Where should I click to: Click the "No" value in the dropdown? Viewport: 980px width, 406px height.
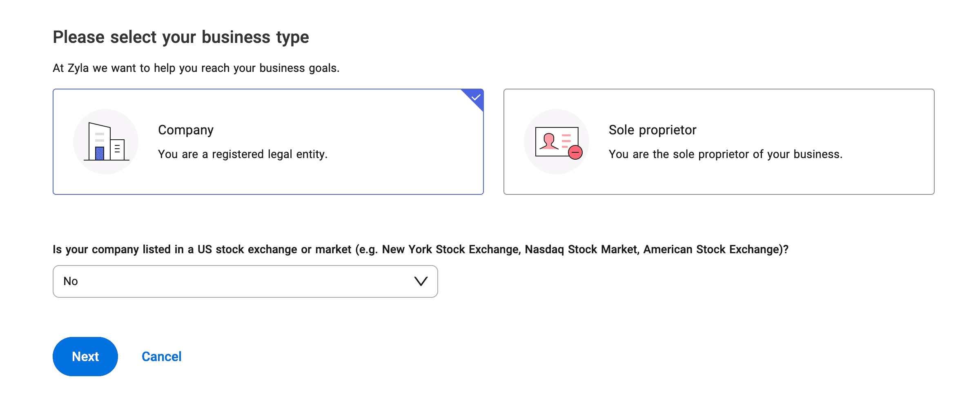[71, 281]
